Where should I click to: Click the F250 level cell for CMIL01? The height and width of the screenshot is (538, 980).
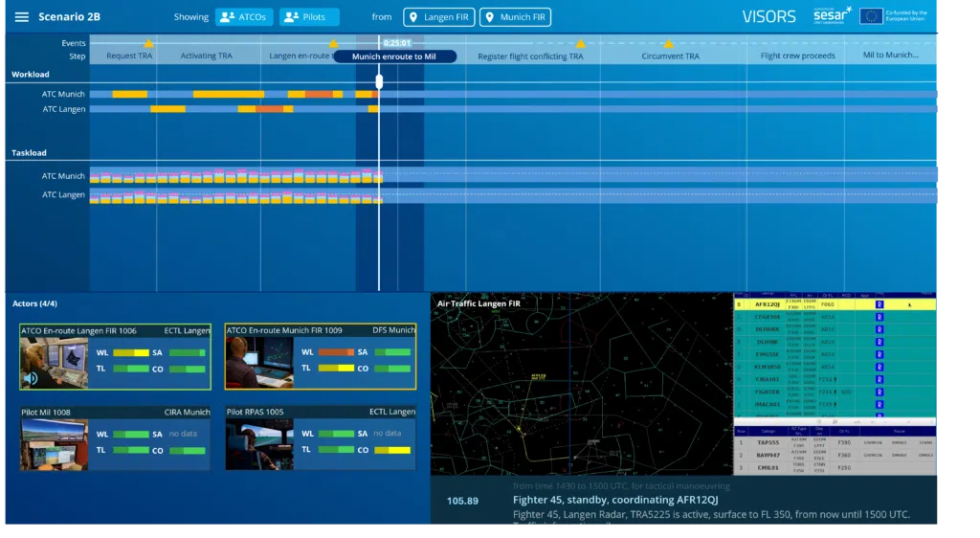(844, 467)
